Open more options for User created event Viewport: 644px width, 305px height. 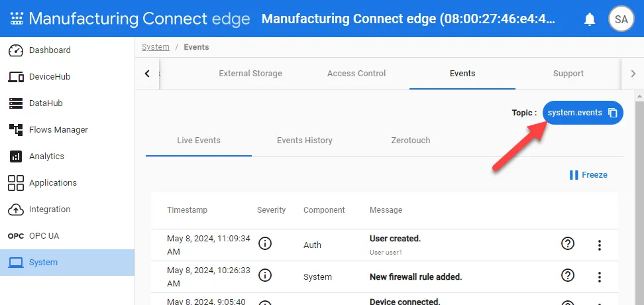click(x=600, y=245)
